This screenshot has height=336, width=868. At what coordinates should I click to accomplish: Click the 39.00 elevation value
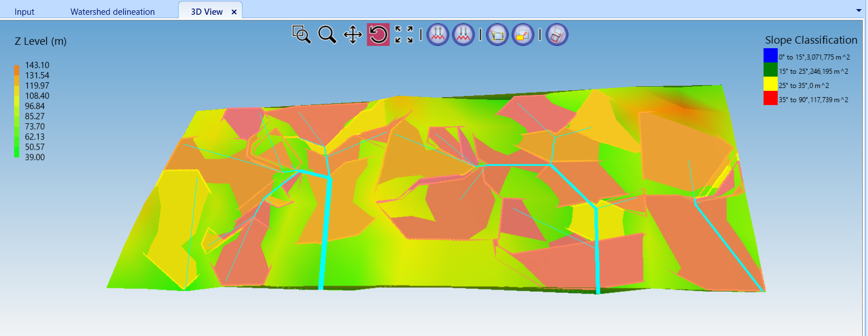click(35, 157)
